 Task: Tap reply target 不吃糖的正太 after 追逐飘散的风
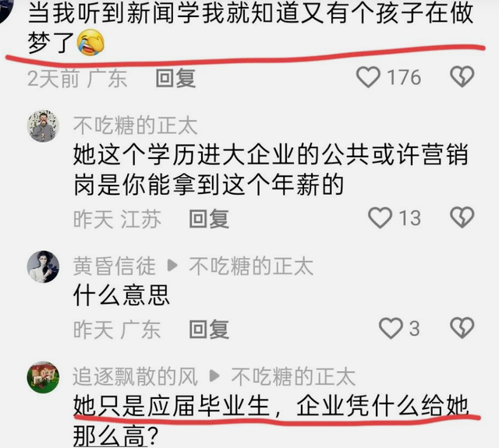point(293,376)
